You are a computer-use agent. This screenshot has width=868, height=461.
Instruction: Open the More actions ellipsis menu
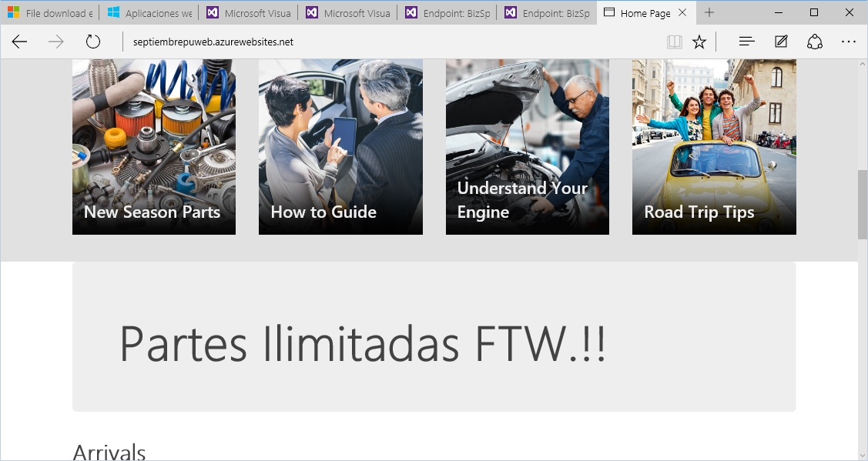click(849, 42)
